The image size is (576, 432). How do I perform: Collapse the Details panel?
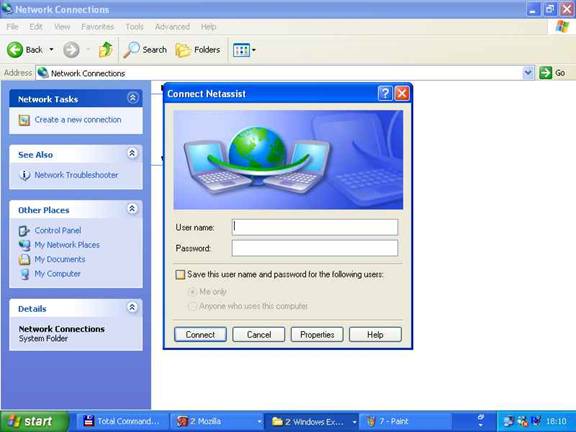tap(132, 307)
